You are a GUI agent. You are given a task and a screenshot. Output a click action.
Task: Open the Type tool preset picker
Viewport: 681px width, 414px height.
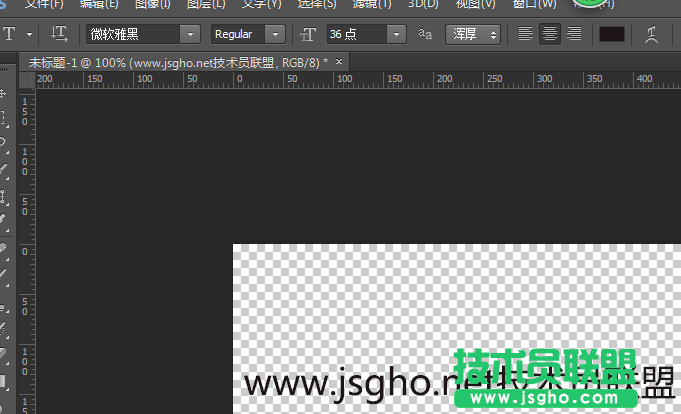29,34
